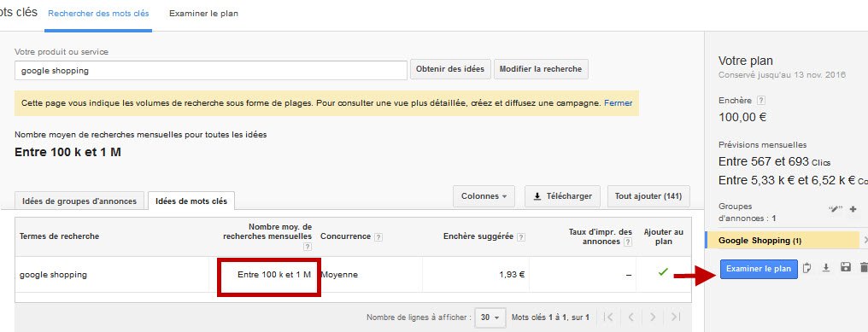Open the Examiner le plan top tab

[x=203, y=14]
